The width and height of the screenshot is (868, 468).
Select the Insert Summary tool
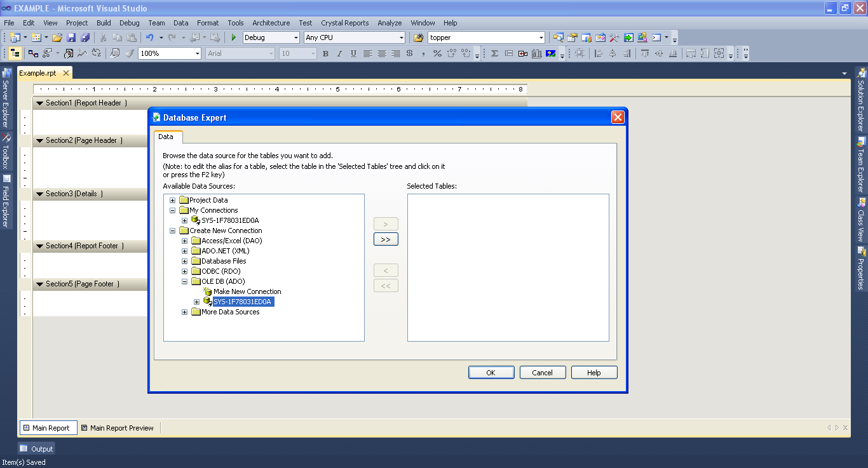point(494,54)
